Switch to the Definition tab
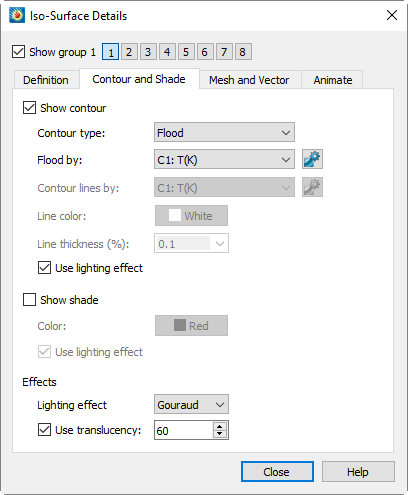Screen dimensions: 408x495 pyautogui.click(x=46, y=80)
